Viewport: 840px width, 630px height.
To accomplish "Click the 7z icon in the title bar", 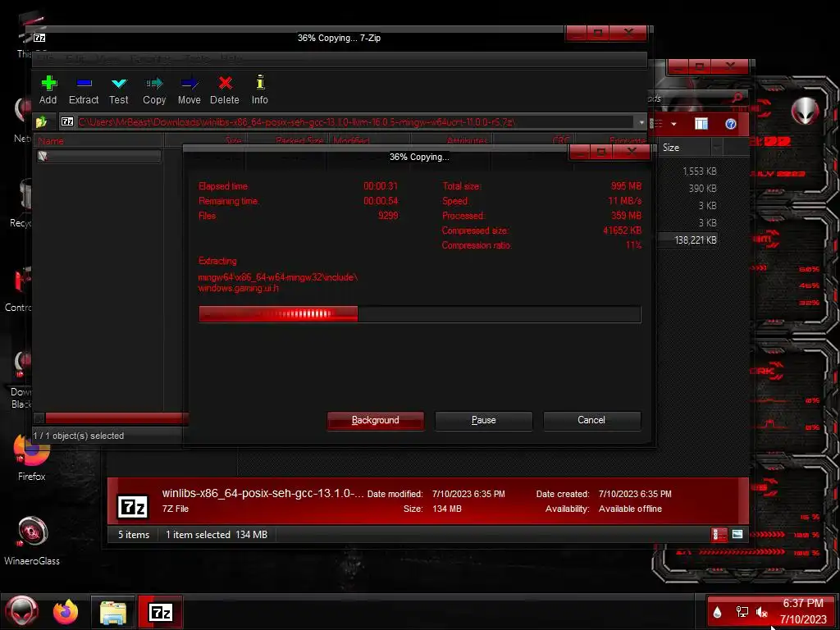I will pyautogui.click(x=39, y=38).
